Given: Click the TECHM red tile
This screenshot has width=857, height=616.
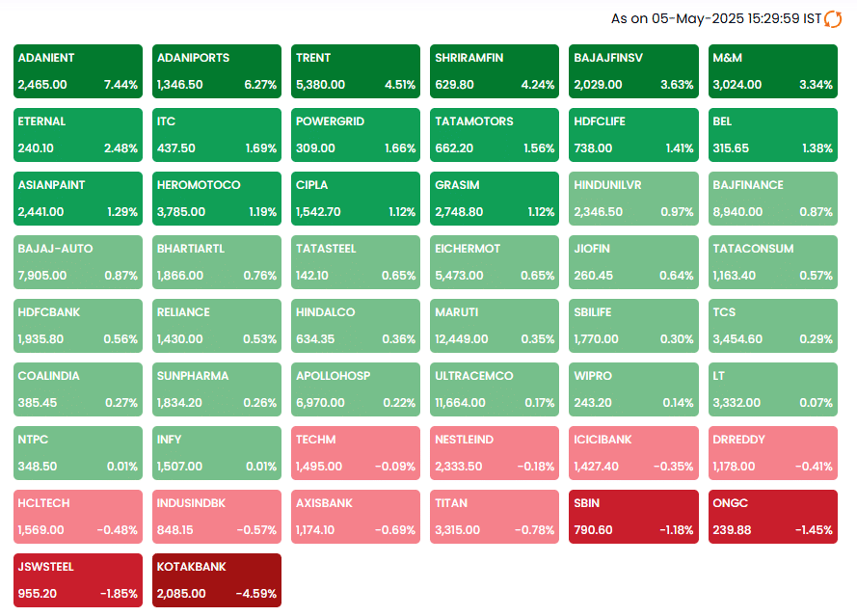Looking at the screenshot, I should pos(356,453).
